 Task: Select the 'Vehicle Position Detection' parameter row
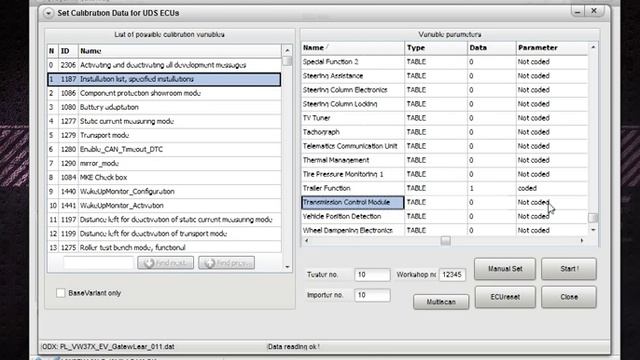tap(444, 216)
